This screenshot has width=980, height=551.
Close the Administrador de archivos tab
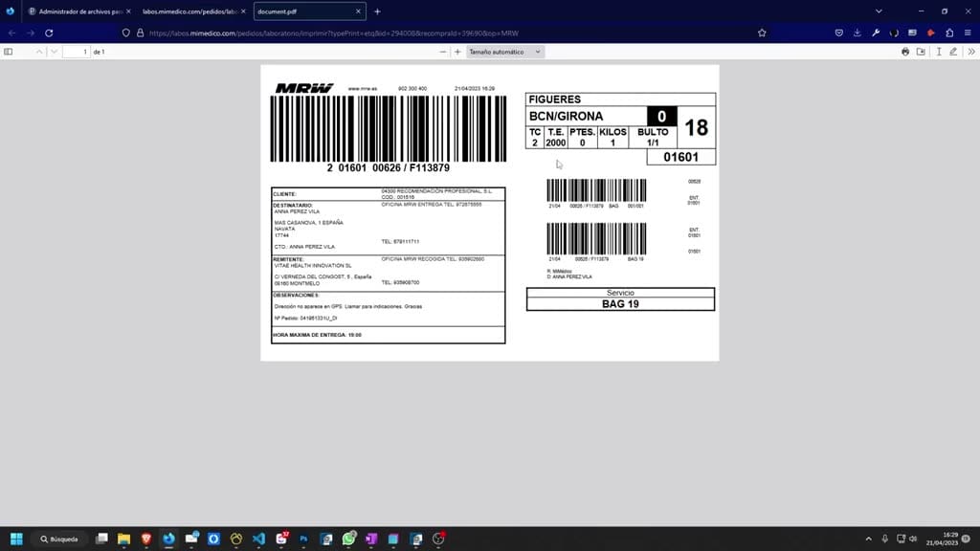[128, 11]
